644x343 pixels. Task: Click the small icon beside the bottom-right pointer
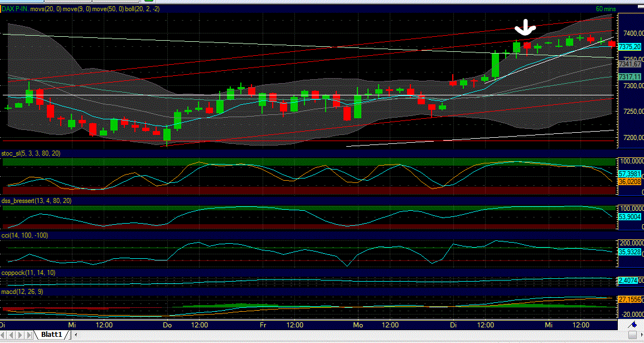pyautogui.click(x=632, y=335)
